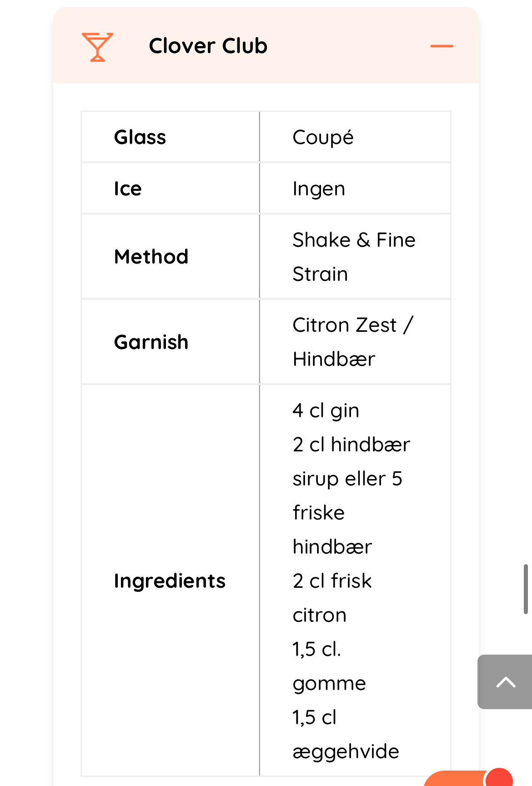Select the Garnish row label

tap(151, 342)
